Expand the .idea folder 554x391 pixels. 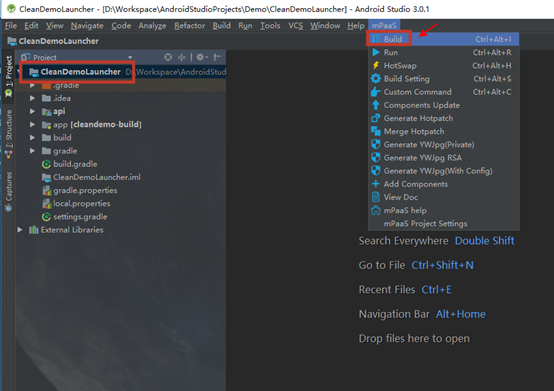coord(32,98)
